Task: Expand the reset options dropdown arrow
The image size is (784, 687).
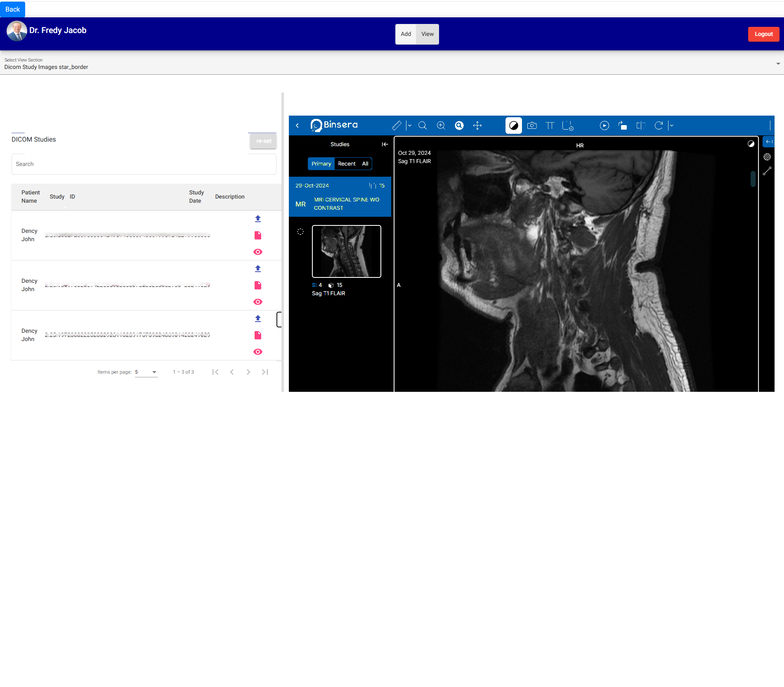Action: point(671,126)
